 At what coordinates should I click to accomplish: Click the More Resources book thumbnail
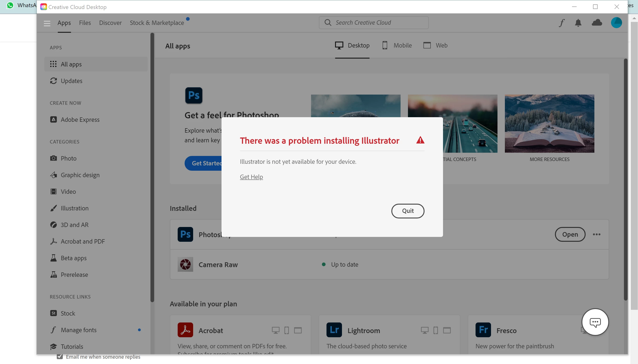(x=549, y=123)
